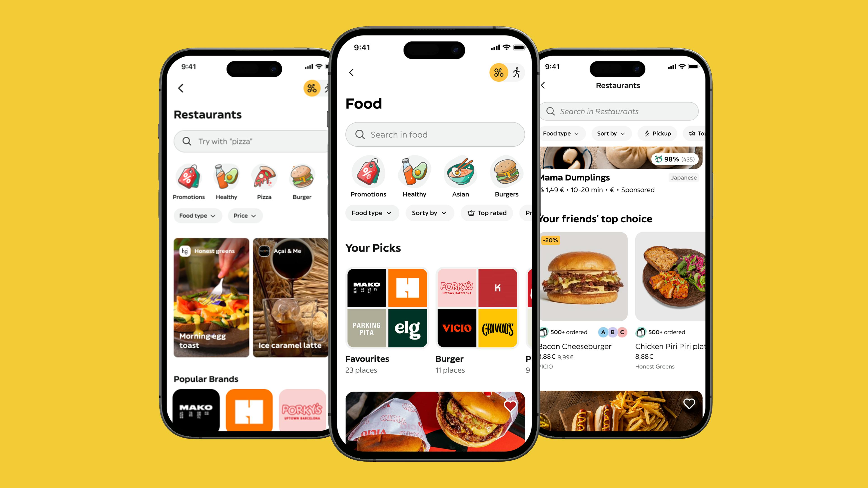Tap VICIO restaurant brand tile
Screen dimensions: 868x488
point(457,328)
